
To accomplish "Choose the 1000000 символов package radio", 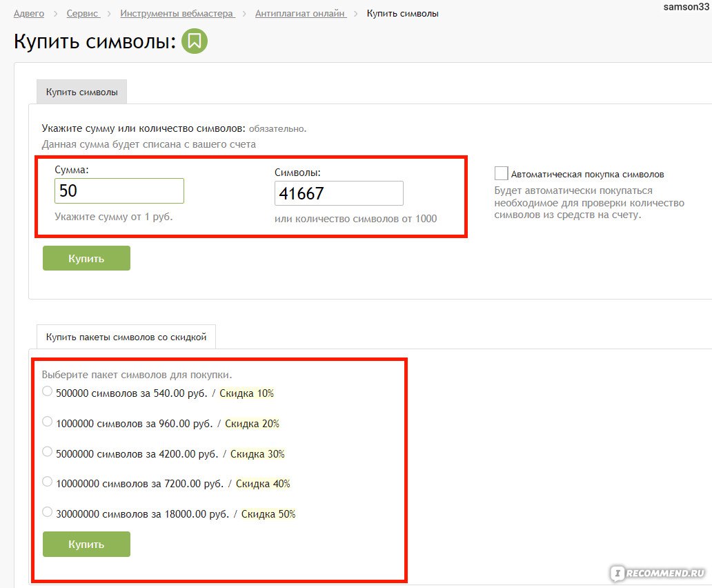I will pyautogui.click(x=47, y=422).
